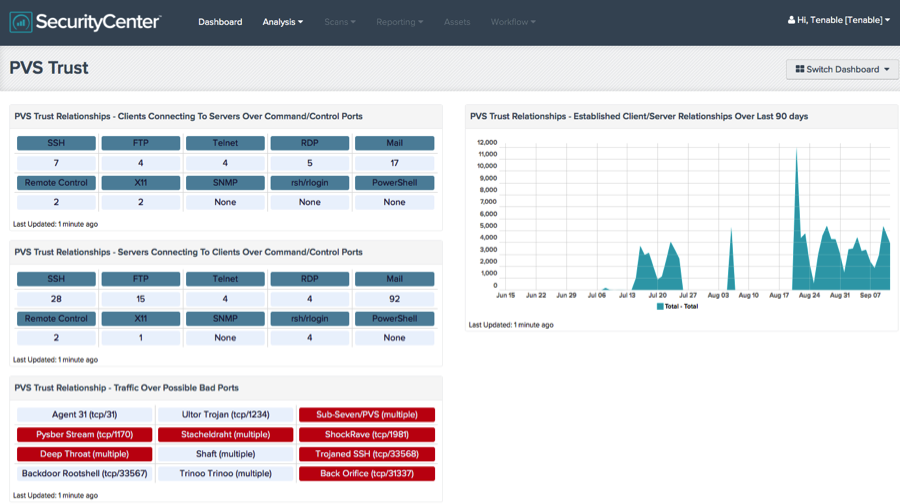Image resolution: width=900 pixels, height=504 pixels.
Task: Click SSH header in Clients Connecting table
Action: click(x=56, y=143)
